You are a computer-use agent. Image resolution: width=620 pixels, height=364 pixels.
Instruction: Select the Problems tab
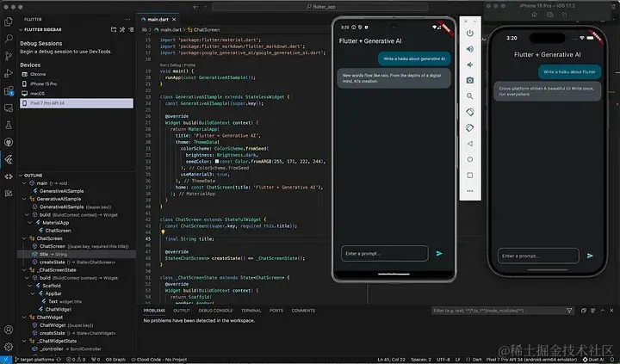coord(154,311)
